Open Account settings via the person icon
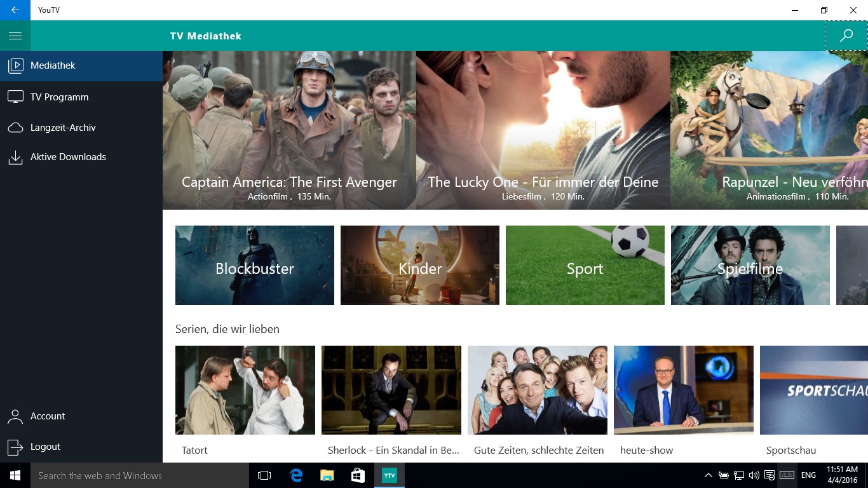 click(15, 416)
